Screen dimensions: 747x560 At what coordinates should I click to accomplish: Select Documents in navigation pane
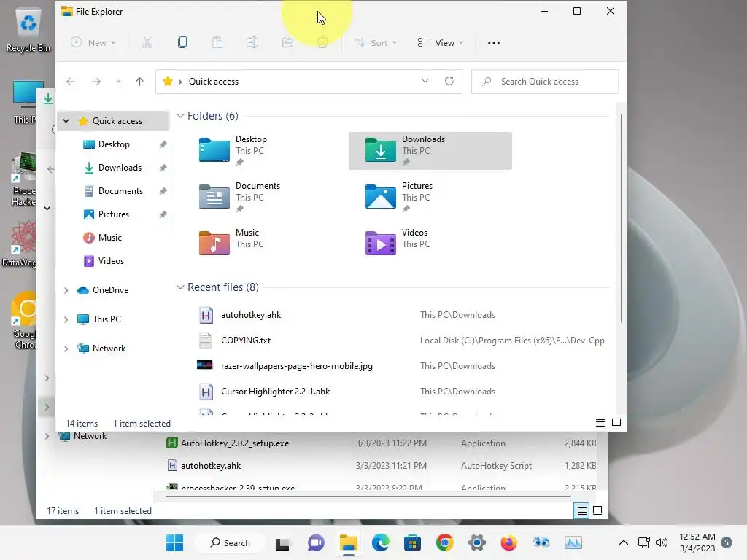[x=120, y=191]
